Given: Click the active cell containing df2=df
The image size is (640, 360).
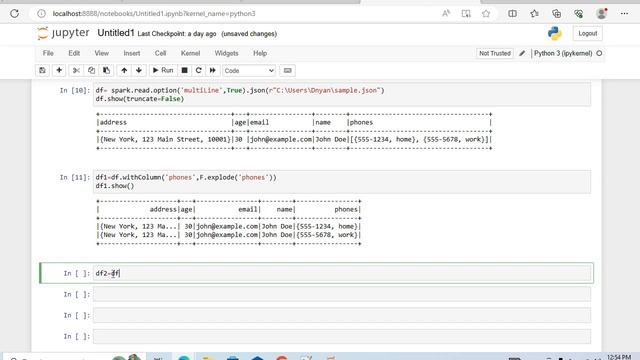Looking at the screenshot, I should click(x=342, y=273).
